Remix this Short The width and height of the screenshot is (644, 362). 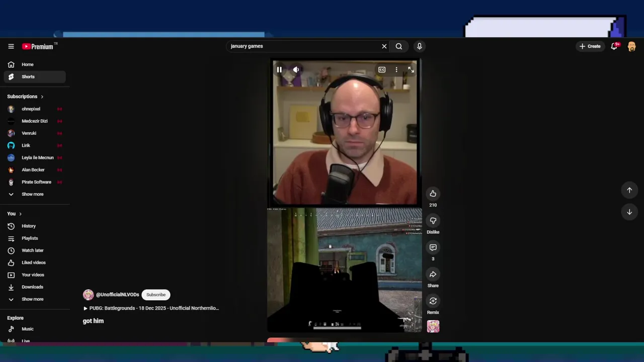pos(433,301)
